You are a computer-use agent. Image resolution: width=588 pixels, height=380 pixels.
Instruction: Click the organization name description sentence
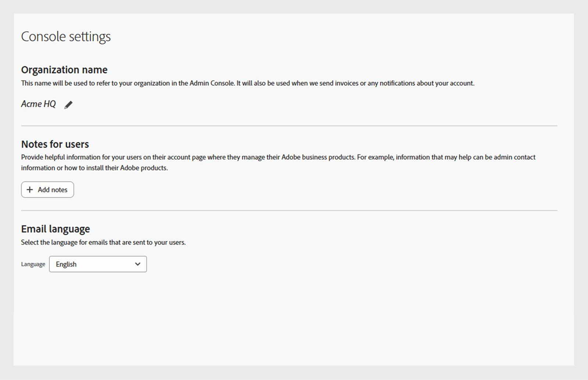(247, 83)
